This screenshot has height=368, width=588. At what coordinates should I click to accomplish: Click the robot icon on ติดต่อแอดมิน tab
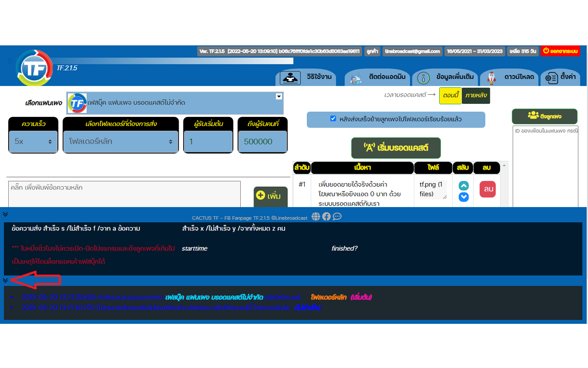pyautogui.click(x=355, y=78)
